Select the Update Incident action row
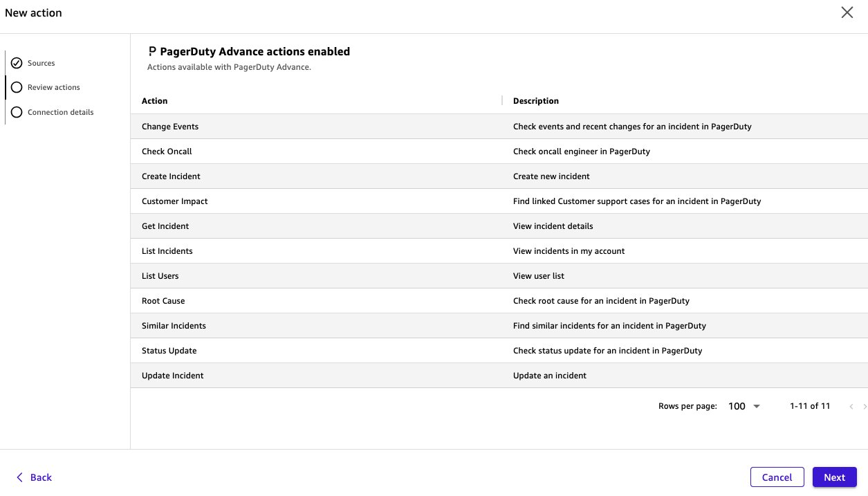The image size is (868, 496). pos(172,375)
